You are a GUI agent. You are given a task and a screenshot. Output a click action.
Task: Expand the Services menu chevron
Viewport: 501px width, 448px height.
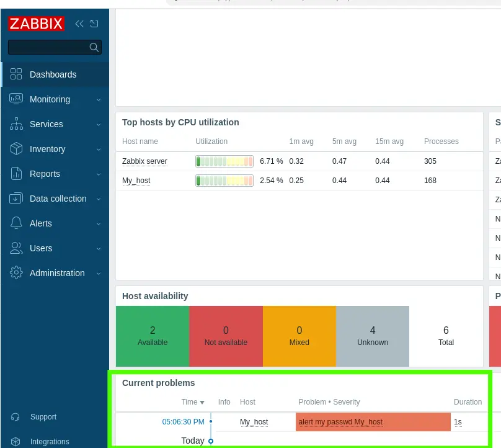coord(99,125)
